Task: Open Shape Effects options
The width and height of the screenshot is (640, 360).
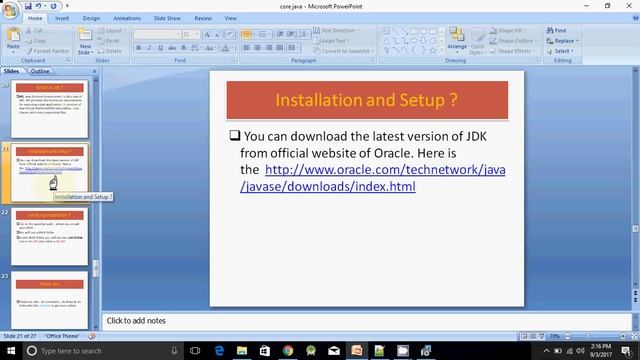Action: pos(512,51)
